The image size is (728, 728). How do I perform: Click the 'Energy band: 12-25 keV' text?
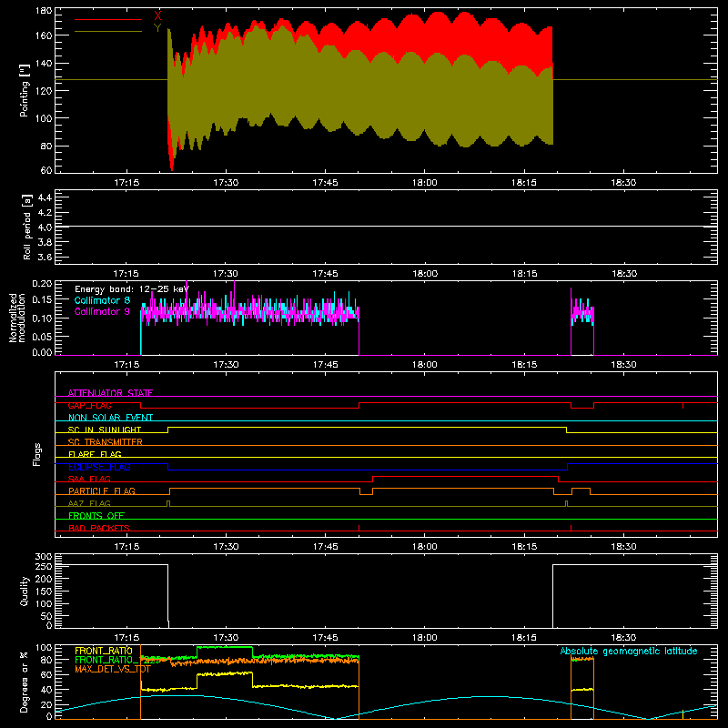tap(132, 289)
